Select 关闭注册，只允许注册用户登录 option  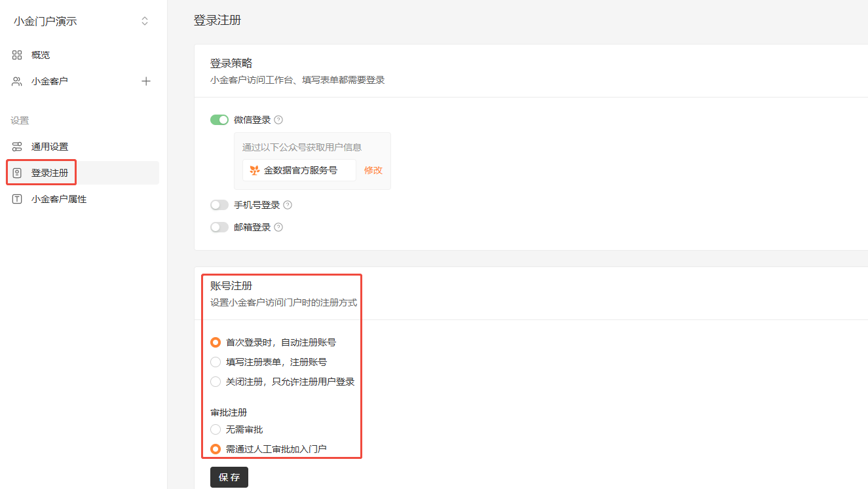216,382
